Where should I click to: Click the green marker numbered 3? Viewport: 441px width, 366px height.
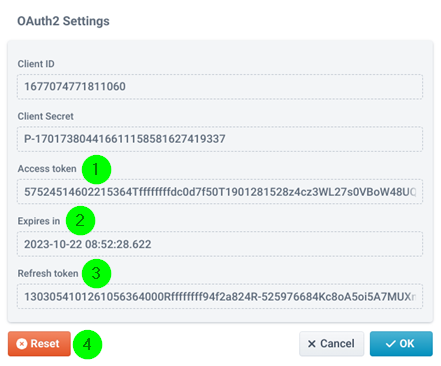[96, 273]
